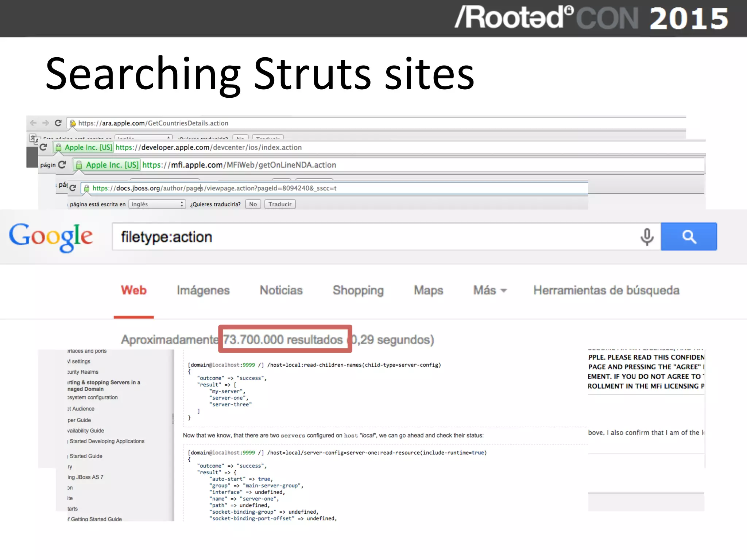
Task: Open the JBoss AS 7 sidebar link
Action: 85,477
